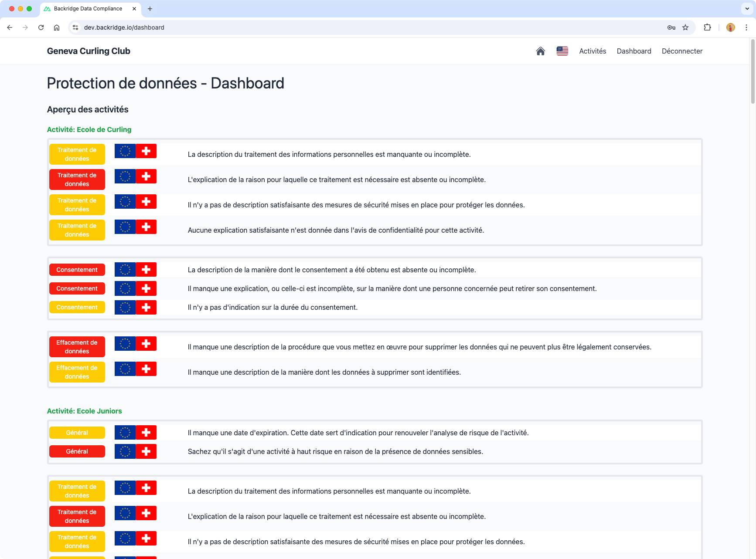Click the yellow Général badge

coord(77,433)
